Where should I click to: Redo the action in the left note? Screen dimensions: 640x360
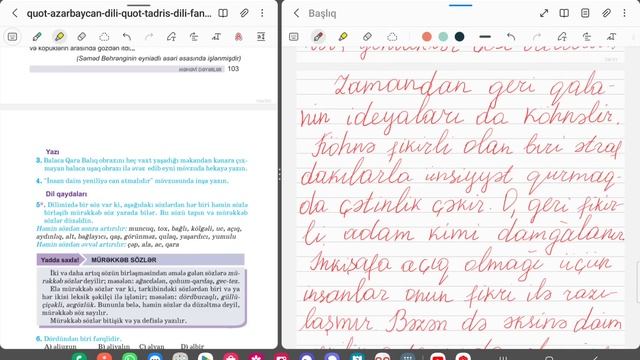pyautogui.click(x=149, y=37)
